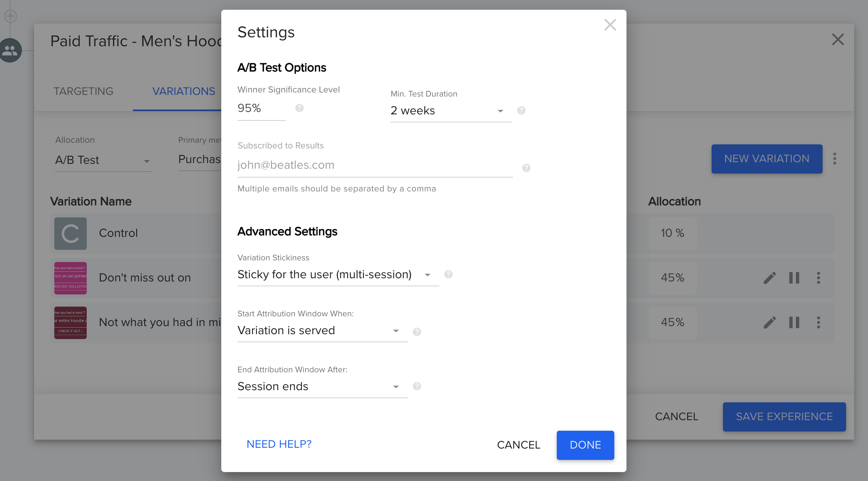The image size is (868, 481).
Task: Select the Control variation thumbnail
Action: (x=71, y=234)
